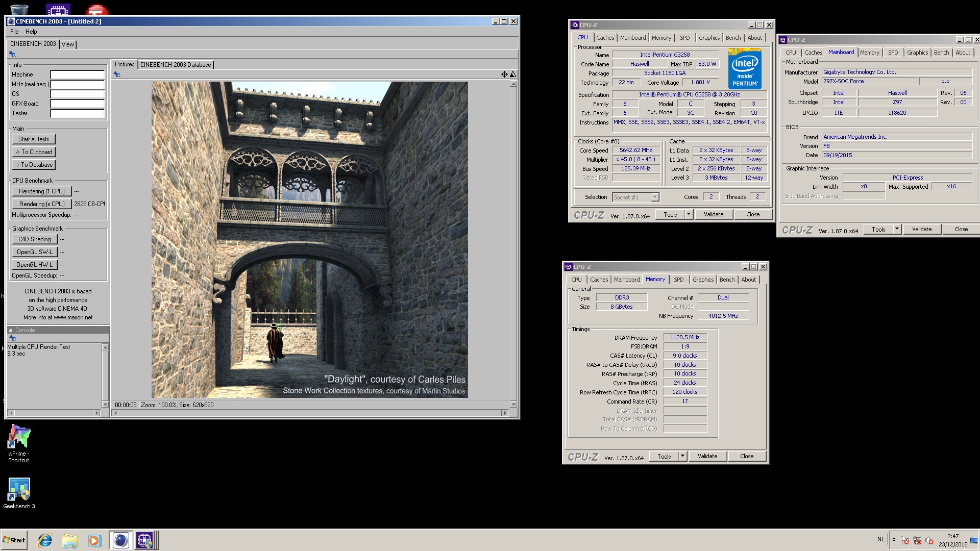Screen dimensions: 980x551
Task: Open the SPD tab in CPU tab window
Action: (x=684, y=38)
